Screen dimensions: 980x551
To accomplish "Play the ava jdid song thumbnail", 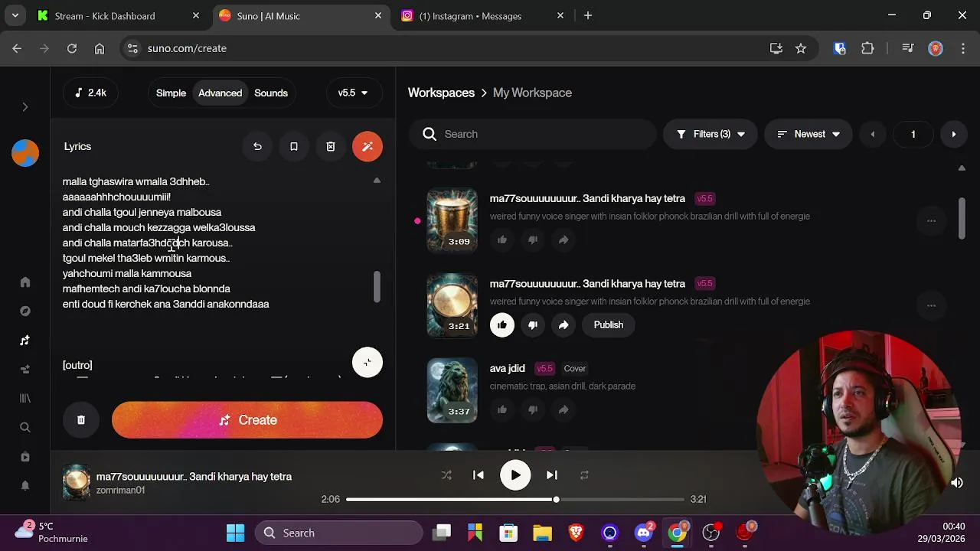I will click(452, 390).
